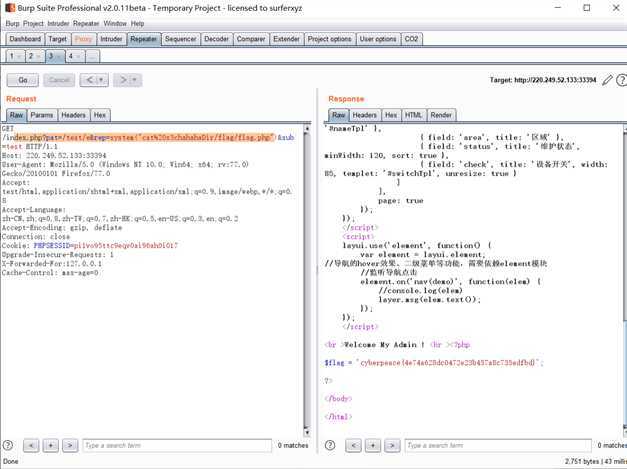This screenshot has width=627, height=469.
Task: Show response Render view
Action: (441, 115)
